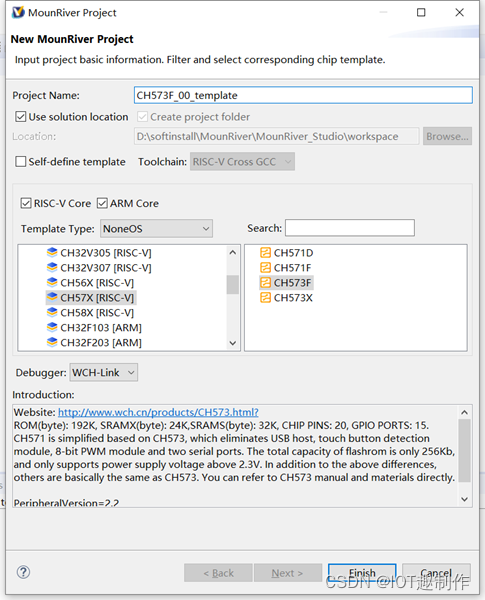485x600 pixels.
Task: Select CH58X [RISC-V] series
Action: (x=97, y=313)
